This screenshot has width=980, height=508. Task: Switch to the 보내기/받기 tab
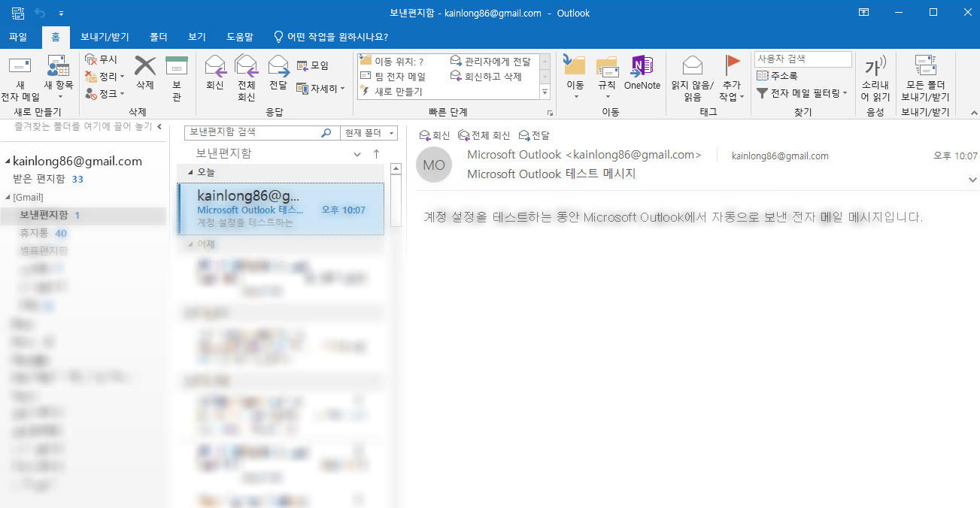(x=105, y=36)
